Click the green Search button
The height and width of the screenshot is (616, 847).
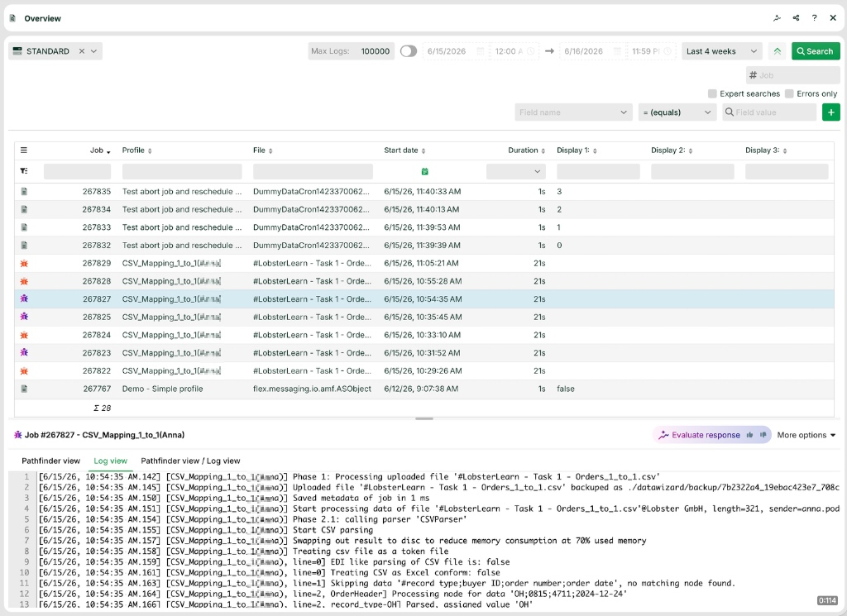[x=816, y=51]
